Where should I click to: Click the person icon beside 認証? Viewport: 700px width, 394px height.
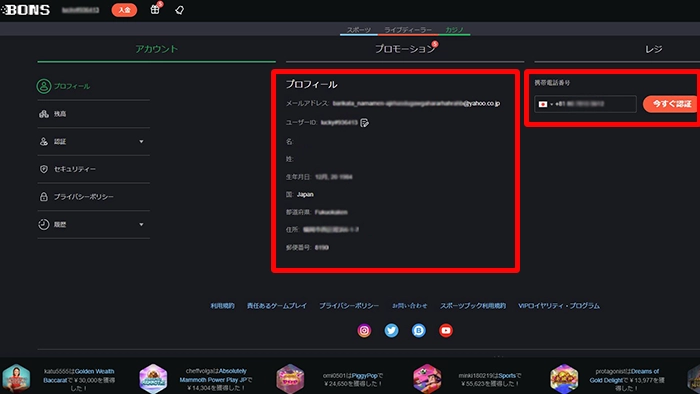coord(44,141)
